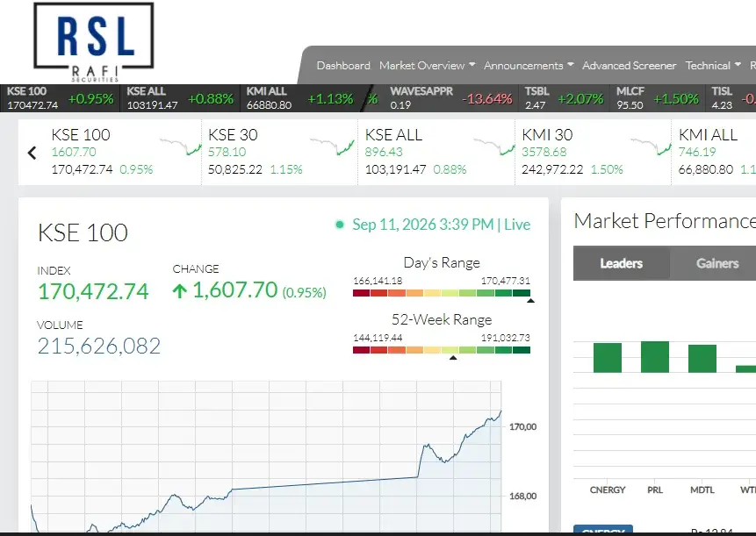
Task: Expand the Announcements dropdown
Action: click(529, 66)
